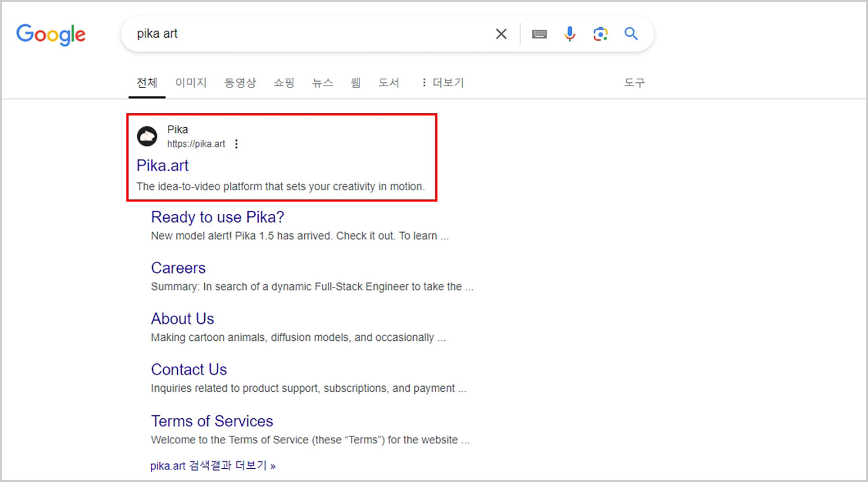Open the Pika site favicon

click(147, 137)
